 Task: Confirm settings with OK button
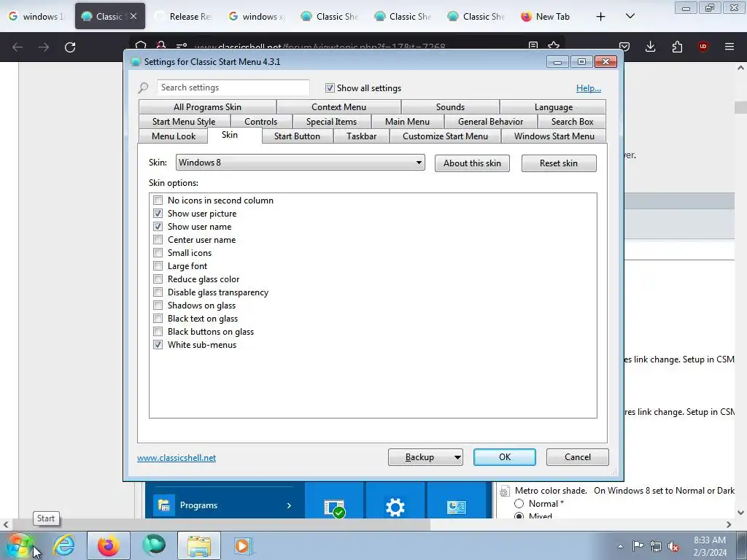pos(505,457)
